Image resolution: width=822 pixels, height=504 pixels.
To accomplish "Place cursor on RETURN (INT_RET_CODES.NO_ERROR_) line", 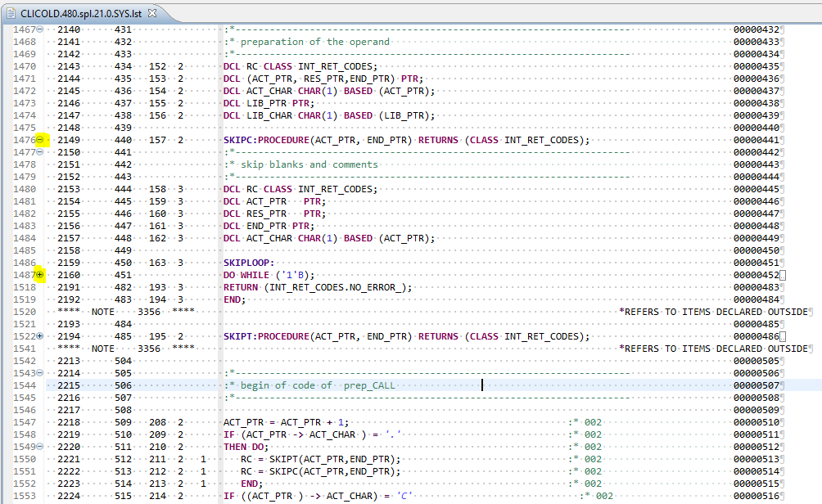I will 318,287.
